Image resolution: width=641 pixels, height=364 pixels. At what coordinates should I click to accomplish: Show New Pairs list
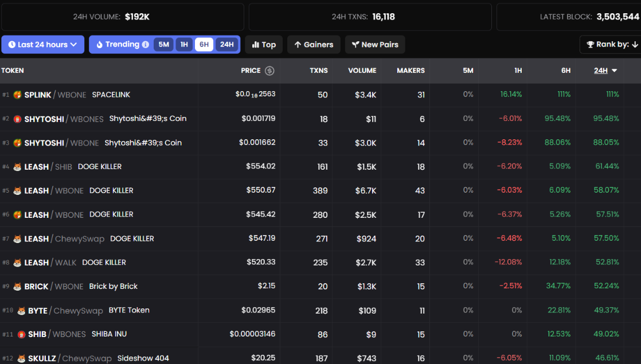click(375, 45)
